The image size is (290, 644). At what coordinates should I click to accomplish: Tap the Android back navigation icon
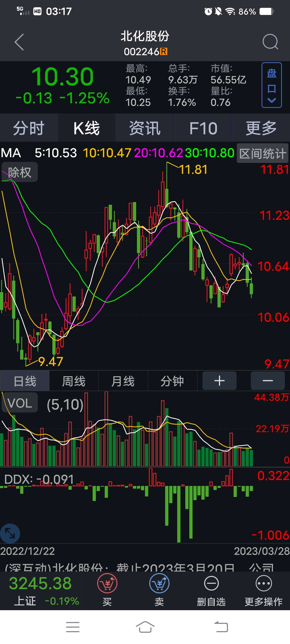[x=221, y=627]
